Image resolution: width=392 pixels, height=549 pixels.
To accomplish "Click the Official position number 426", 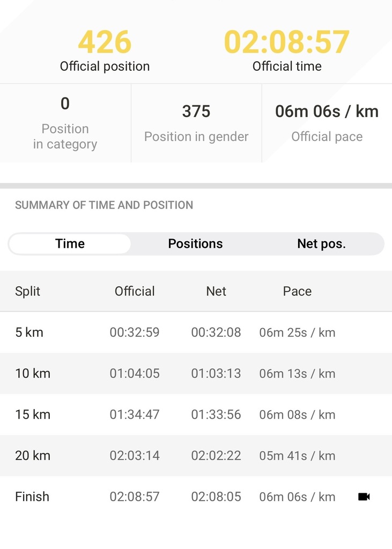I will (x=105, y=42).
